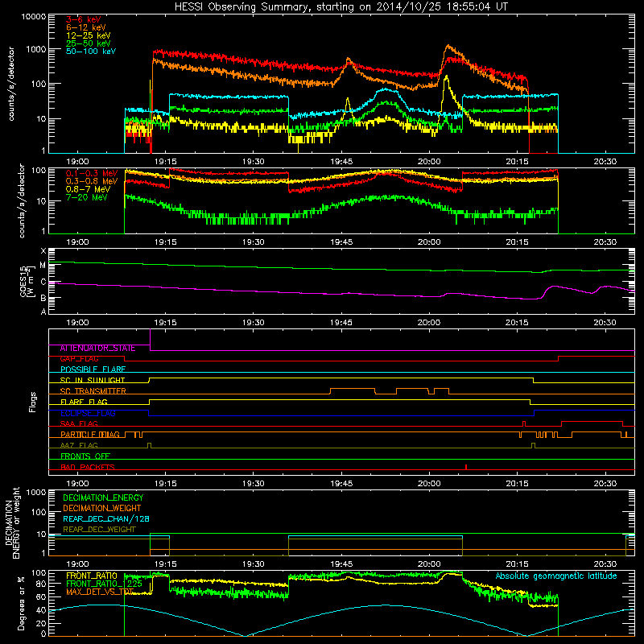Click the 20:15 tick under the GOES15 panel
Viewport: 644px width, 644px height.
[517, 323]
